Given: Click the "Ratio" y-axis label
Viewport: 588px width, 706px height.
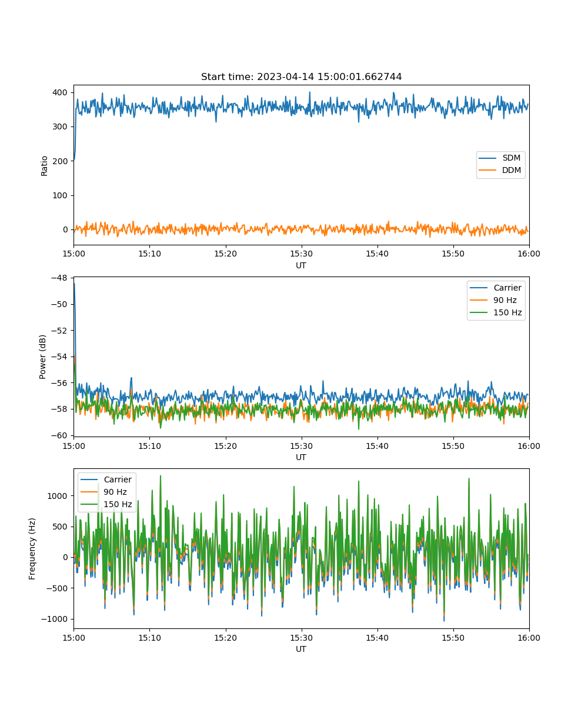Looking at the screenshot, I should (45, 165).
